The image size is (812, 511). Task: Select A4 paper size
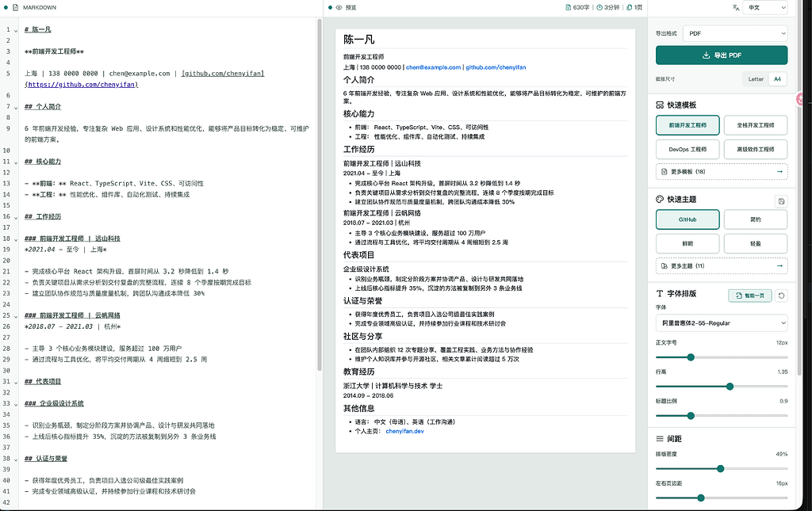(777, 79)
